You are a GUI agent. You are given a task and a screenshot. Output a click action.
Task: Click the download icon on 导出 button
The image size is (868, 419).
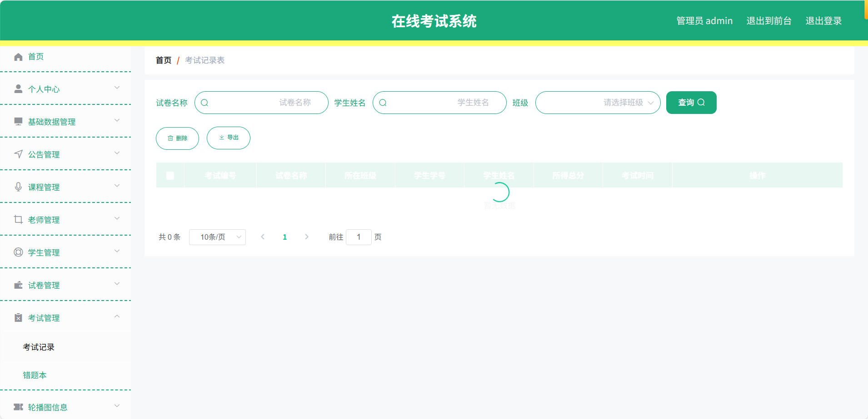click(x=222, y=138)
